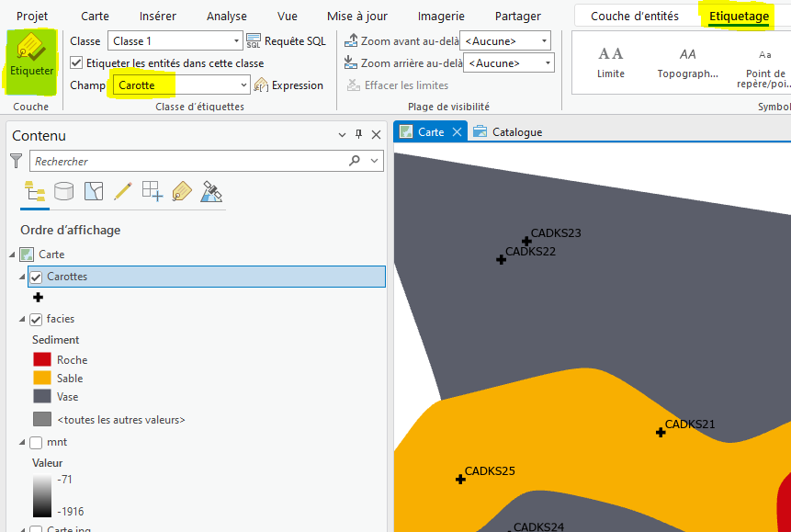The height and width of the screenshot is (532, 791).
Task: Select the Limite label style
Action: coord(611,62)
